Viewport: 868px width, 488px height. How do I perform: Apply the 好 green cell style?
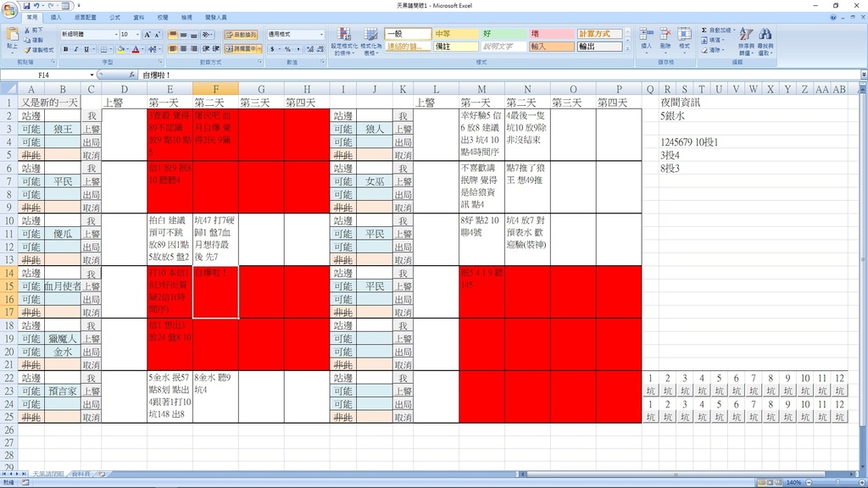504,34
